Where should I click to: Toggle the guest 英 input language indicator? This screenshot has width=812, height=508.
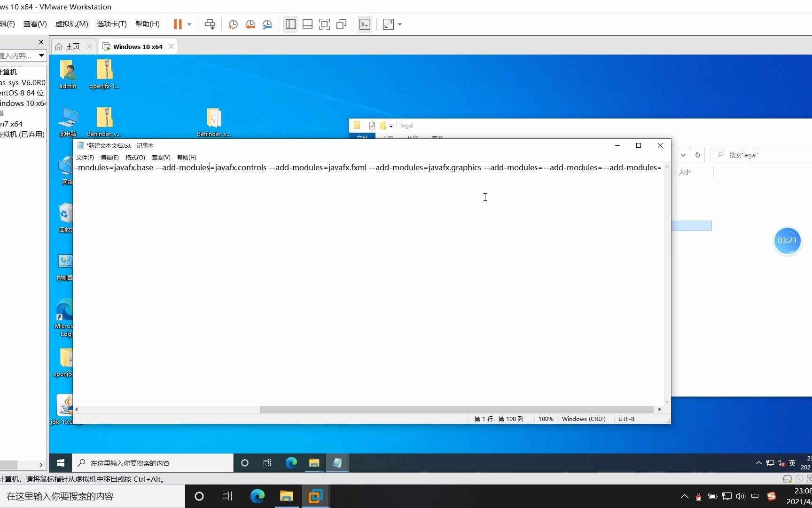coord(792,463)
